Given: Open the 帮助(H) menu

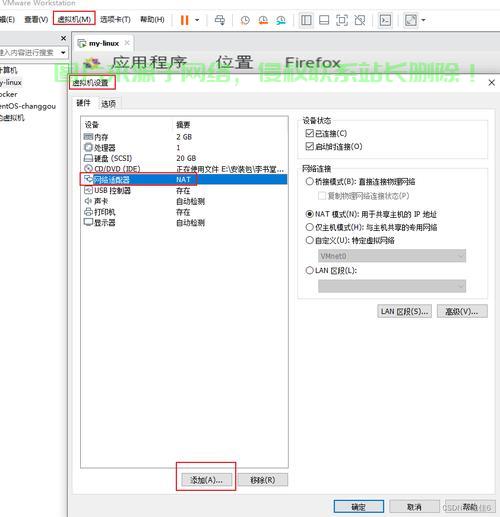Looking at the screenshot, I should [x=152, y=19].
